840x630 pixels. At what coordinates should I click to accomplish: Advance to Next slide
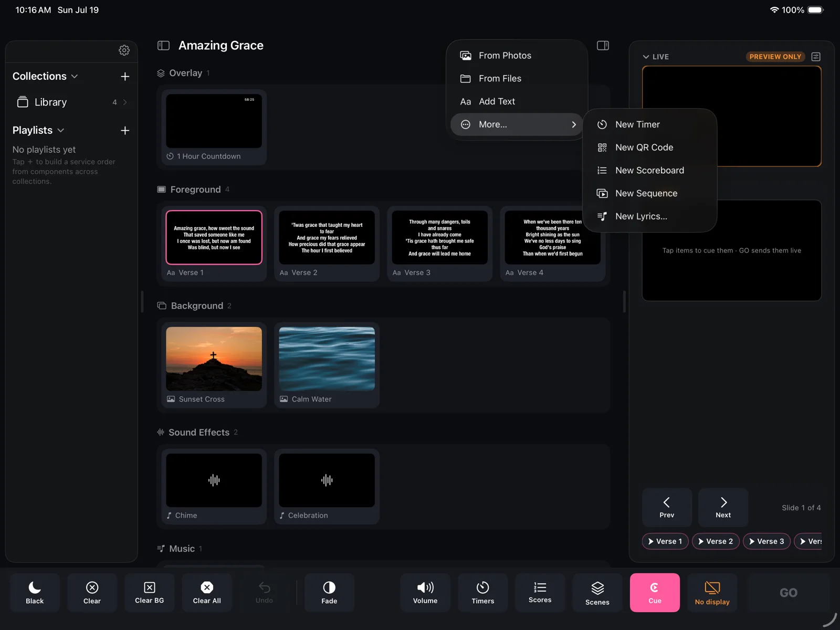tap(723, 507)
